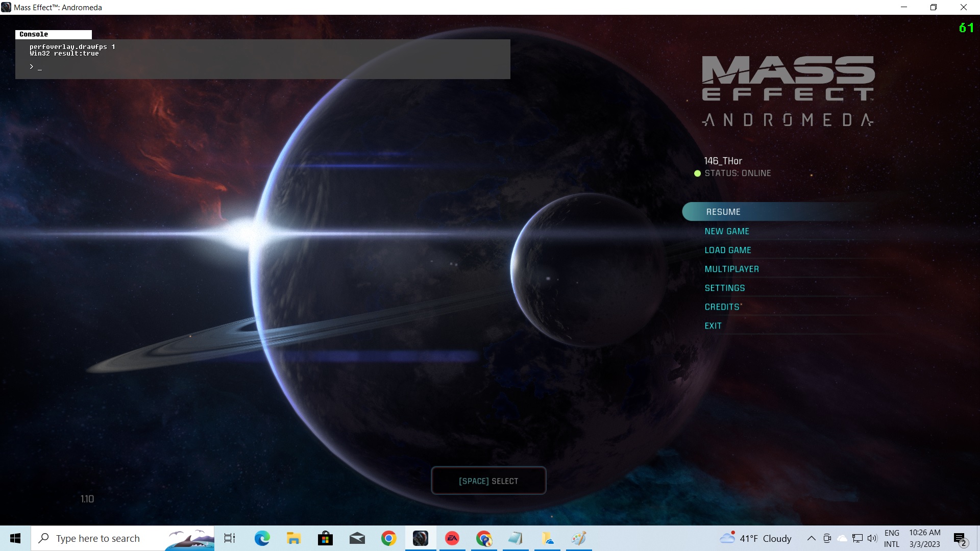Screen dimensions: 980x551
Task: Click the Meet Now tray icon
Action: pyautogui.click(x=827, y=538)
